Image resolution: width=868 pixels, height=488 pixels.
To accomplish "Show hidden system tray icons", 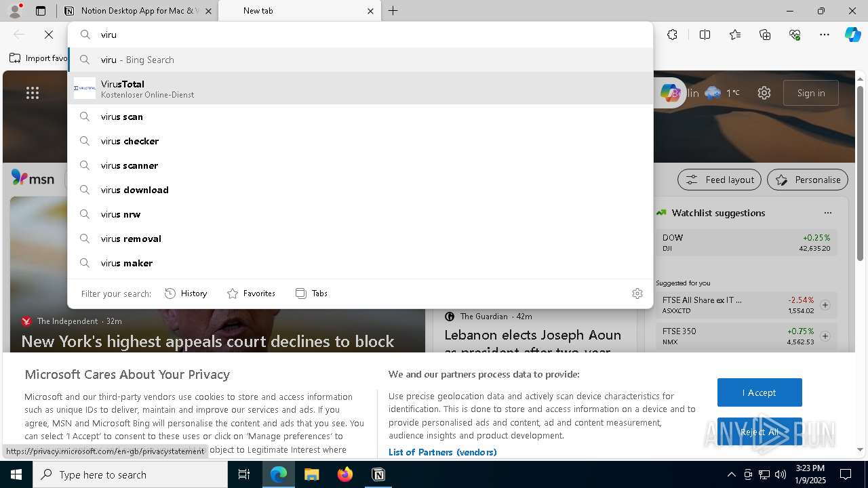I will click(x=731, y=474).
